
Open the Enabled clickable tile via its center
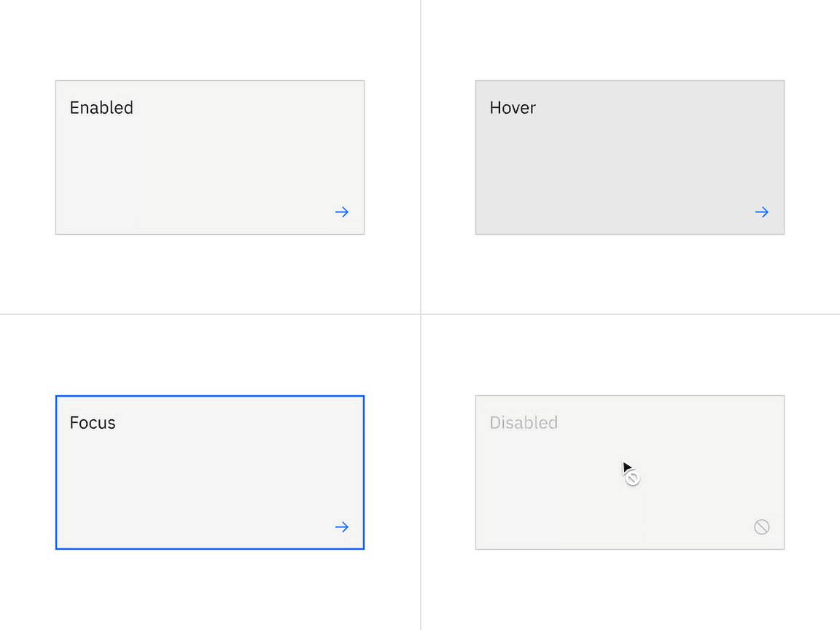(210, 157)
